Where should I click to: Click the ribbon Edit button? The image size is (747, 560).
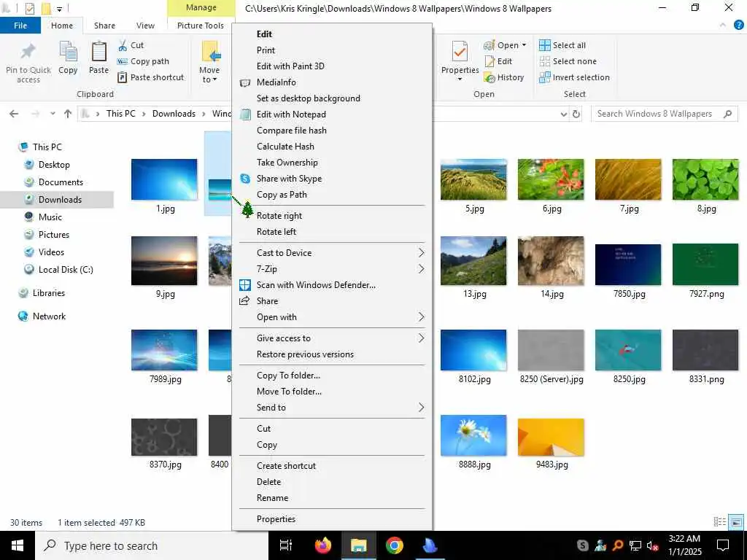point(498,61)
